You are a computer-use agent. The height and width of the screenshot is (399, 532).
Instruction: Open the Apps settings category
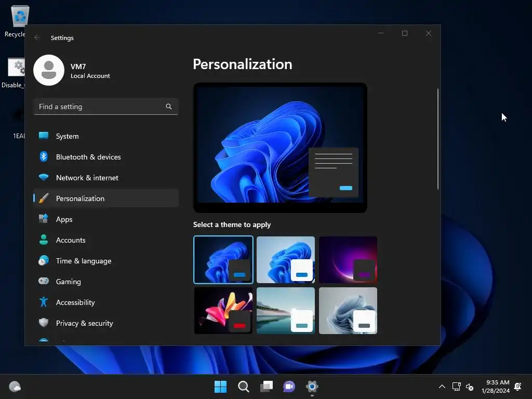point(106,219)
